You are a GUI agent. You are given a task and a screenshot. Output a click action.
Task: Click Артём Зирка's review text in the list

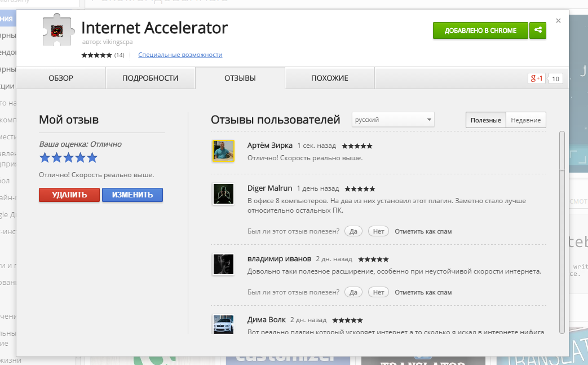(305, 158)
